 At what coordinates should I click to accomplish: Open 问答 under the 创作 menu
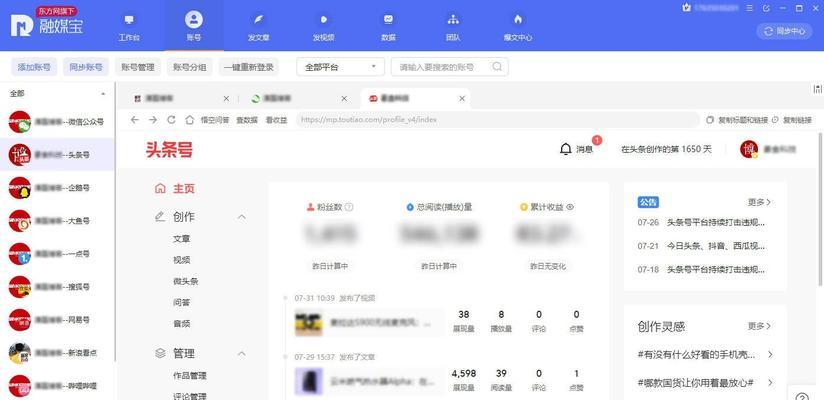tap(181, 302)
